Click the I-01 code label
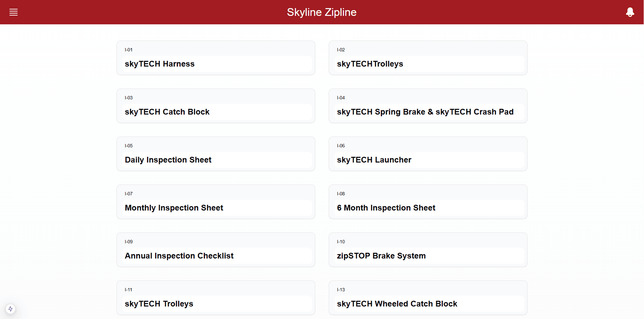This screenshot has height=319, width=644. (129, 50)
